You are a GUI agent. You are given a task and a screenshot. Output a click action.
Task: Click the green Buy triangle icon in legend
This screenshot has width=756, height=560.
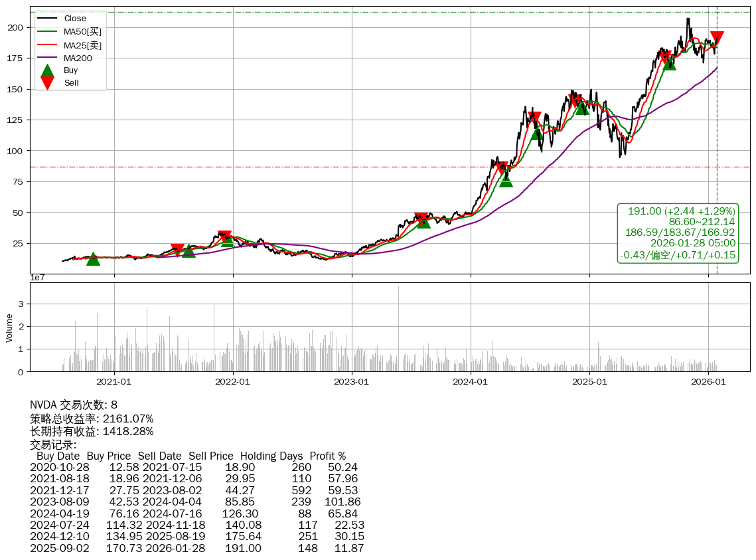tap(47, 70)
